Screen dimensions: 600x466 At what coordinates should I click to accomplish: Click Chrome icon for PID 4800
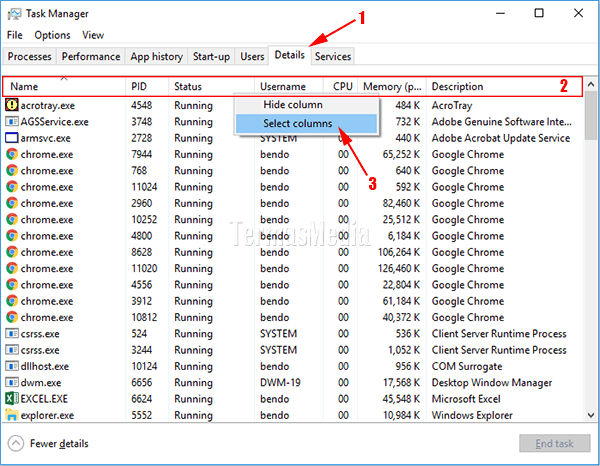12,236
